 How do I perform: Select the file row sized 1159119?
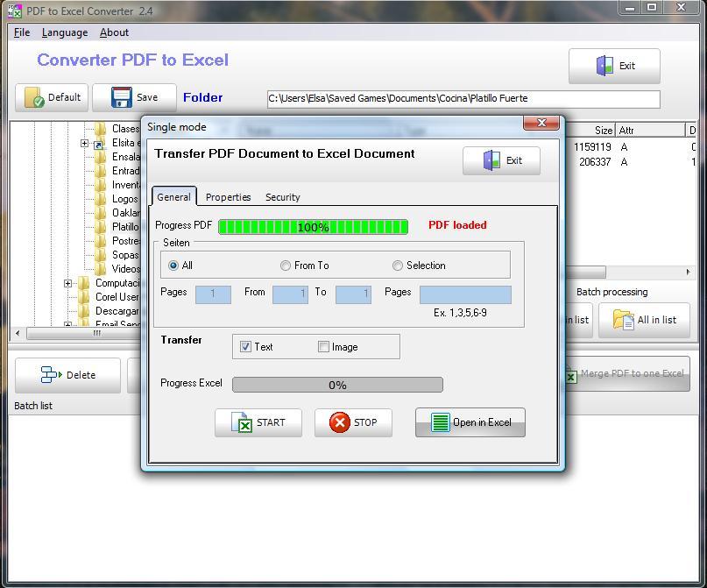[632, 147]
